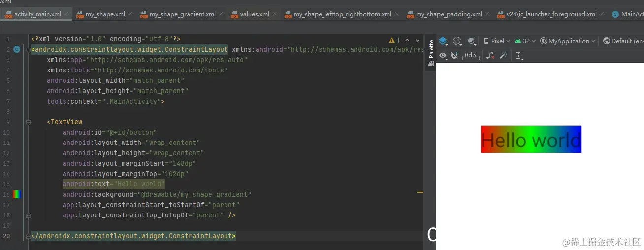This screenshot has height=250, width=644.
Task: Click the layout_constraintTop_toTopOf="parent" attribute
Action: 143,215
